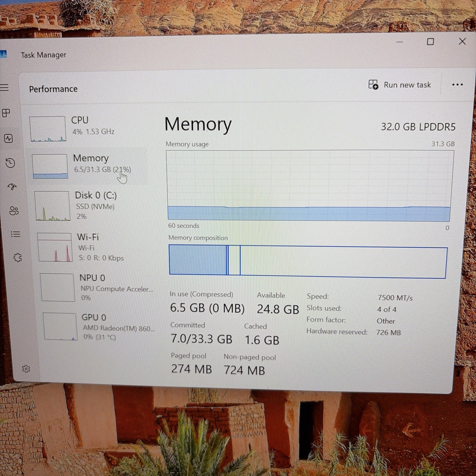Close the Task Manager window

tap(462, 41)
